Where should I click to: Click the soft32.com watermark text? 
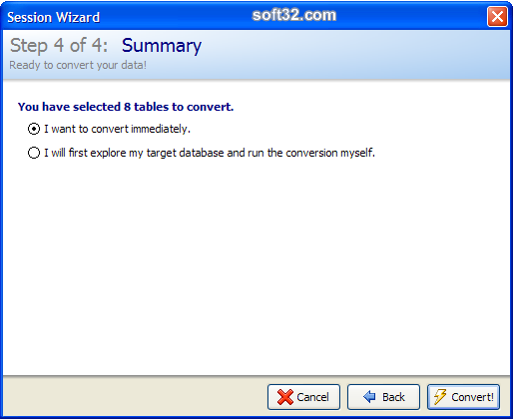click(x=294, y=15)
